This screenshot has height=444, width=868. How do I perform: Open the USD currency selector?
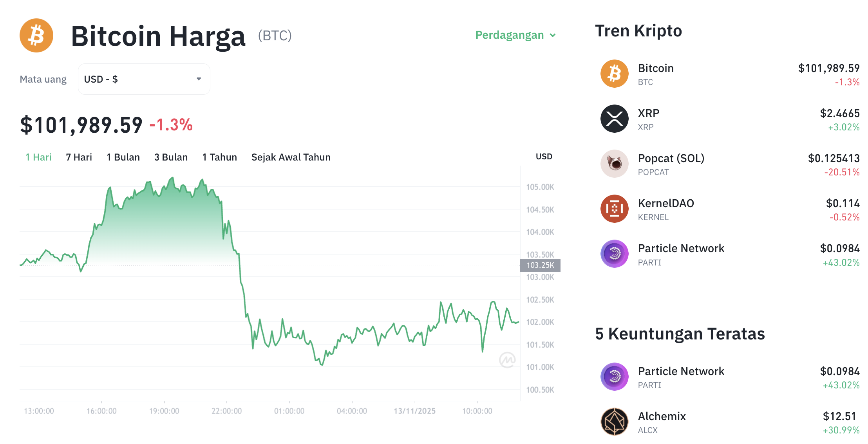pyautogui.click(x=144, y=79)
